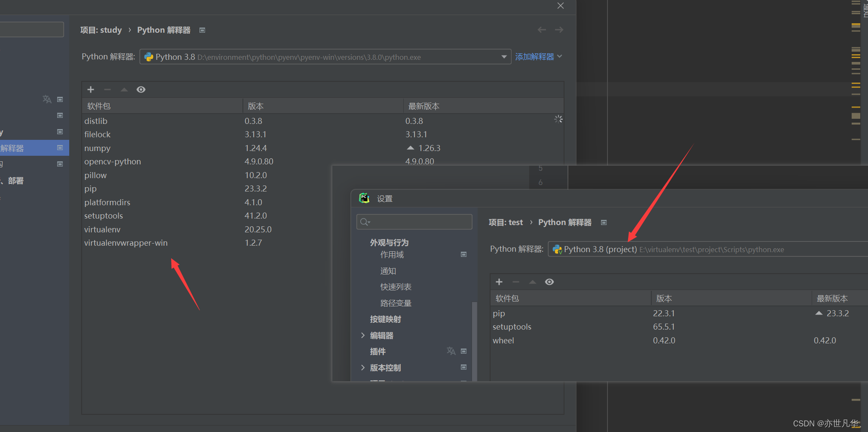Select 外观与行为 in settings tree

click(390, 243)
